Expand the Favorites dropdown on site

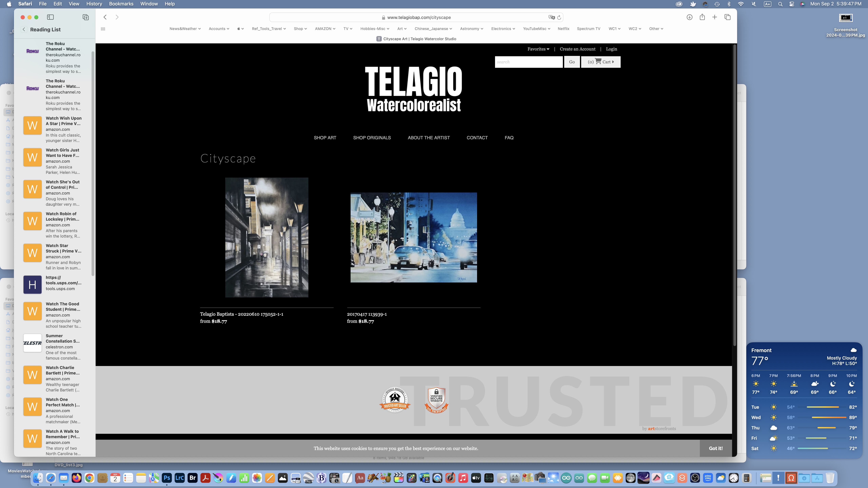coord(538,49)
